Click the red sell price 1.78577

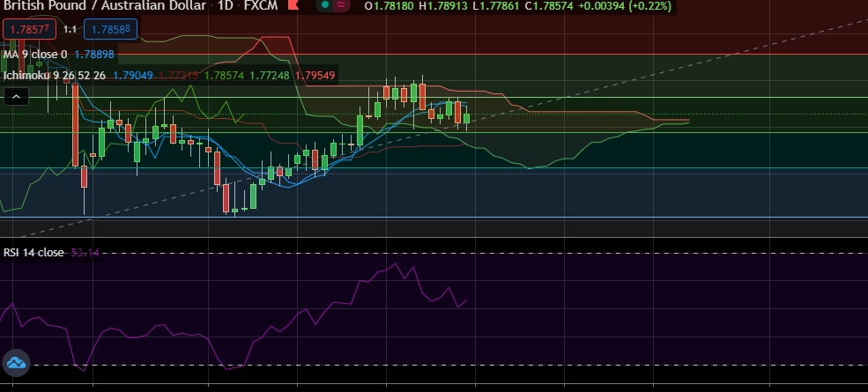(29, 29)
